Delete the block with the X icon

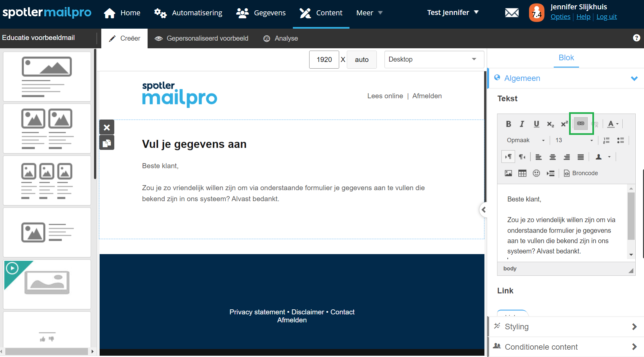pos(107,127)
